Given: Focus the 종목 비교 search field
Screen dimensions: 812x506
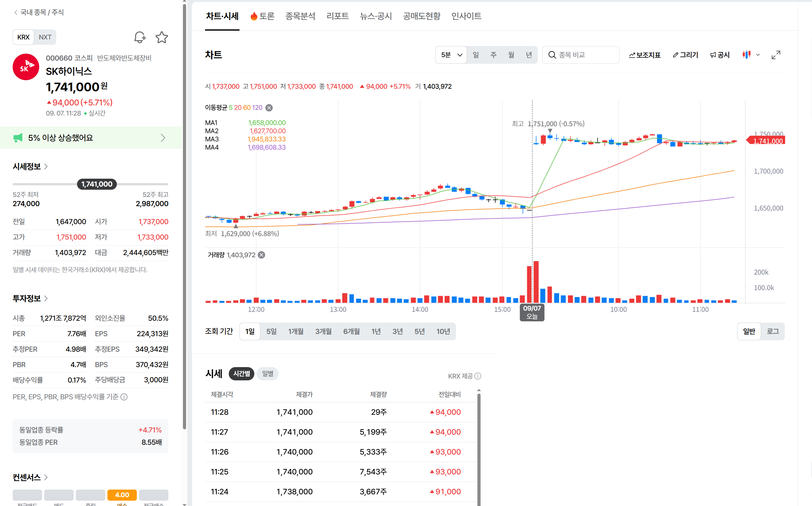Looking at the screenshot, I should click(x=580, y=55).
